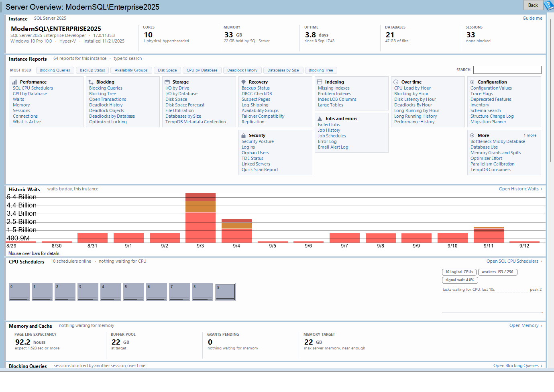
Task: Open the TempDB Metadata Contention report
Action: [196, 122]
